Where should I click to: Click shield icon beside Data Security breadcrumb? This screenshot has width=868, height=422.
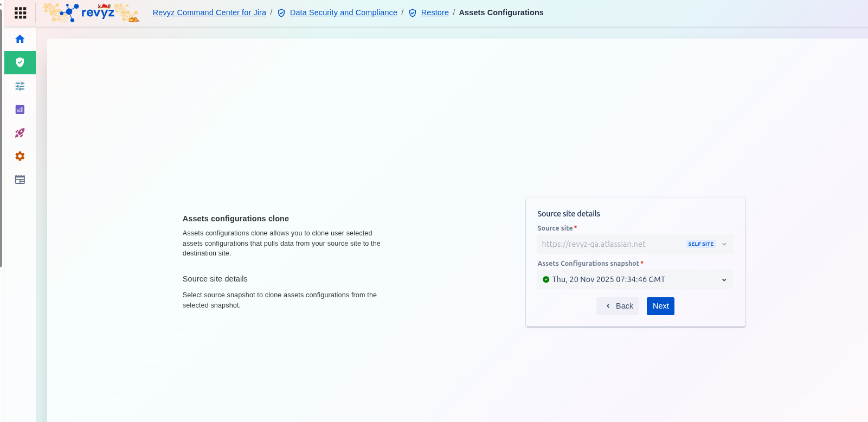click(x=281, y=13)
